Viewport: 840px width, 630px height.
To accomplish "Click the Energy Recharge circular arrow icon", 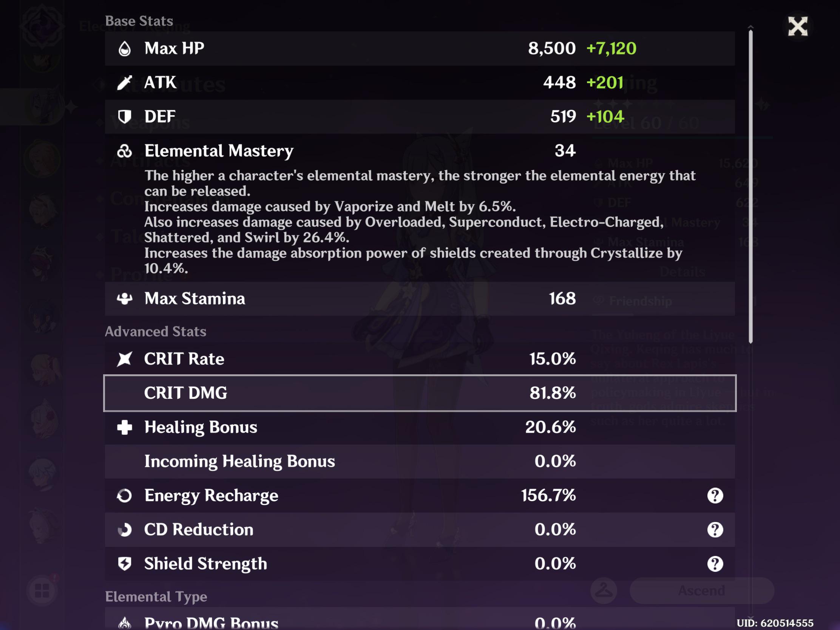I will pyautogui.click(x=125, y=495).
